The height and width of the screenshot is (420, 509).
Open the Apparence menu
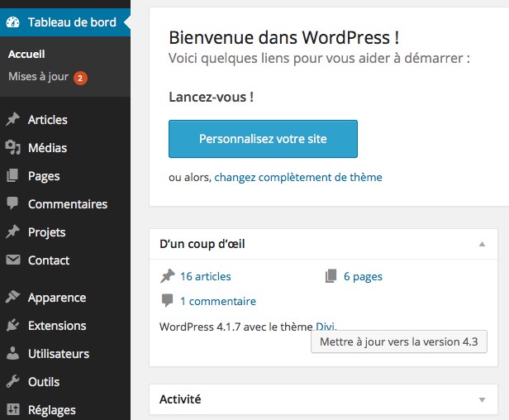click(x=65, y=298)
